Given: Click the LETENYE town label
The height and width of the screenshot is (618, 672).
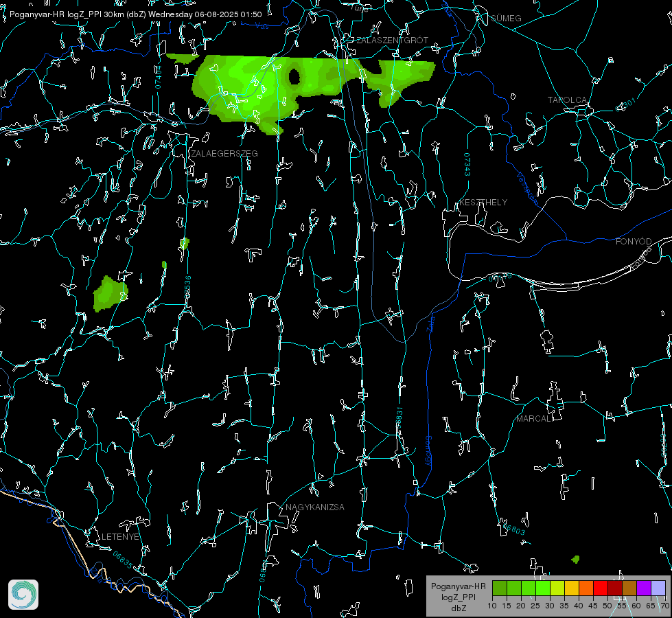Looking at the screenshot, I should [120, 536].
